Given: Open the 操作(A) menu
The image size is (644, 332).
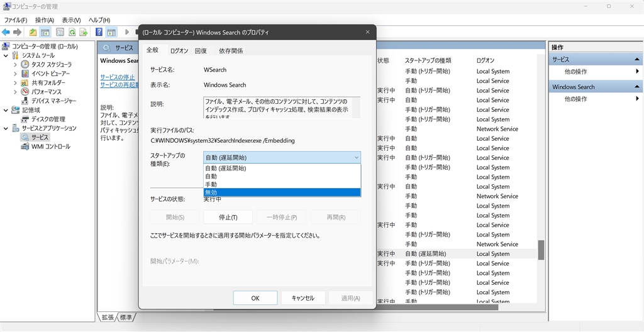Looking at the screenshot, I should (45, 19).
